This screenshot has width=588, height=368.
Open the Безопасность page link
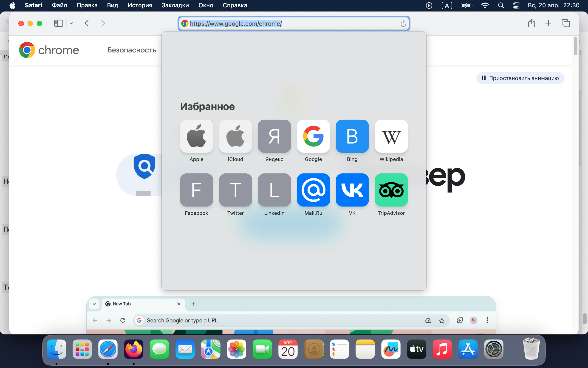pos(132,50)
